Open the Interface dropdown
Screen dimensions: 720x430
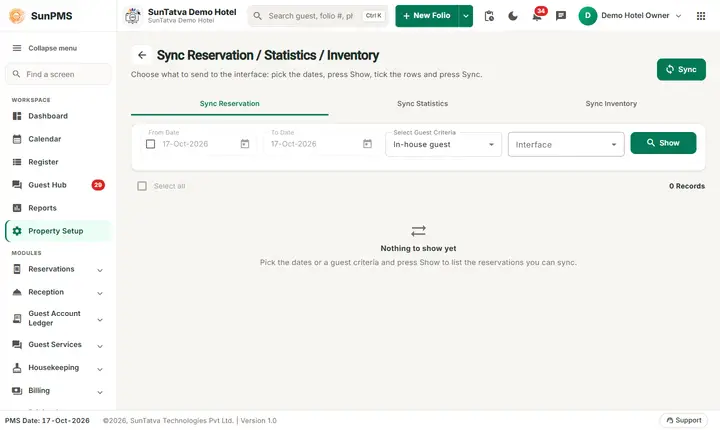pos(566,144)
